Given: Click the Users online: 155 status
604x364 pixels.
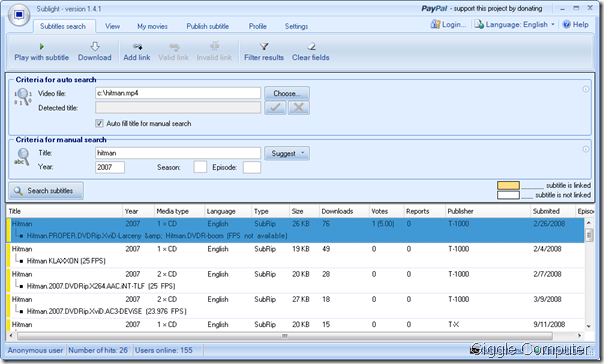Looking at the screenshot, I should (164, 350).
